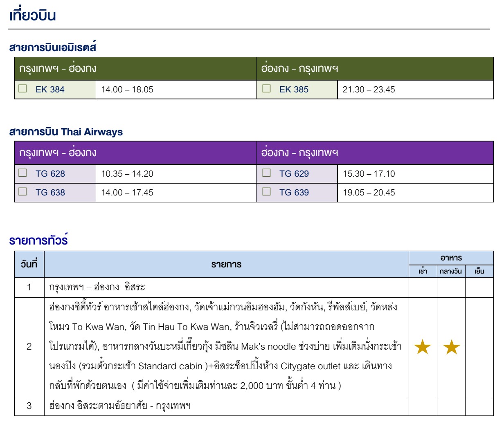Tick the TG 639 flight checkbox
This screenshot has width=504, height=422.
267,192
